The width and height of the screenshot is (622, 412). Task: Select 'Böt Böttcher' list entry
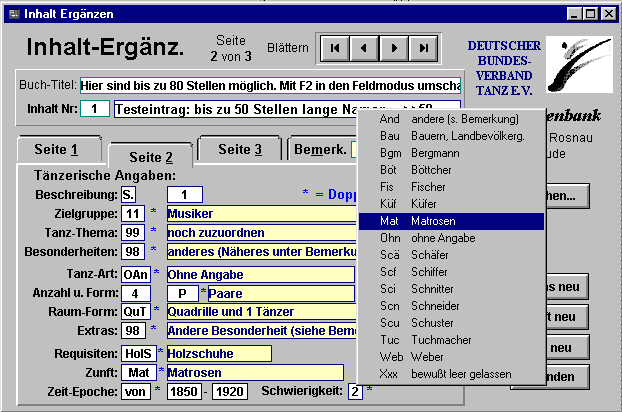[x=451, y=170]
